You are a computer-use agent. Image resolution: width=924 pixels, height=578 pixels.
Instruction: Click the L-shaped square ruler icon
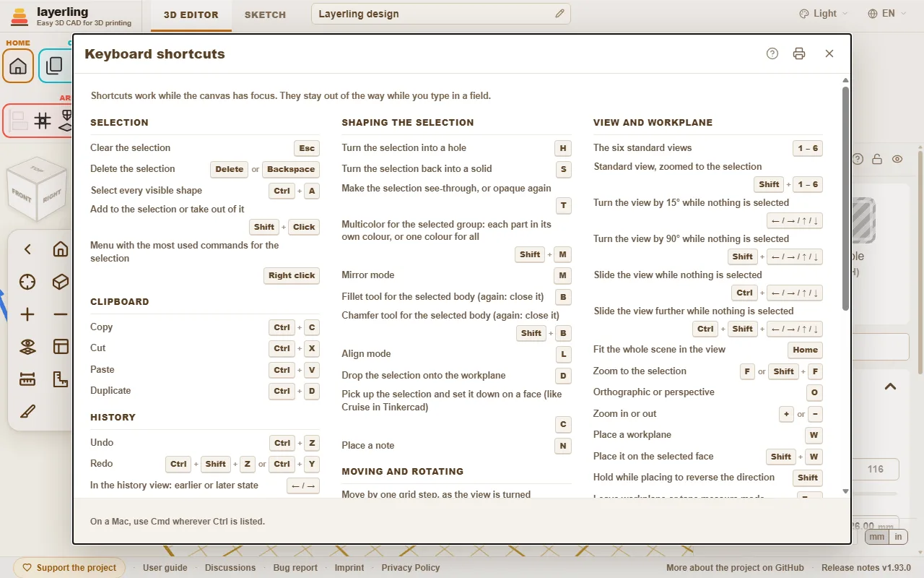tap(61, 379)
